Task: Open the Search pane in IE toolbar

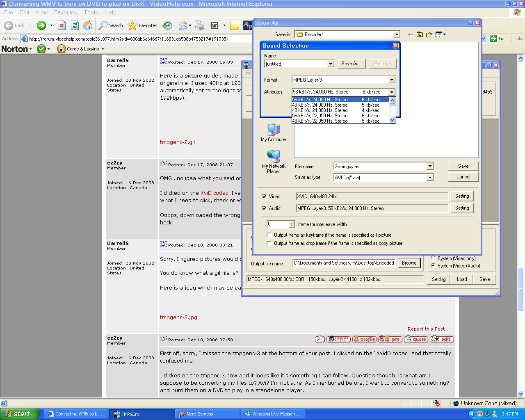Action: (x=111, y=25)
